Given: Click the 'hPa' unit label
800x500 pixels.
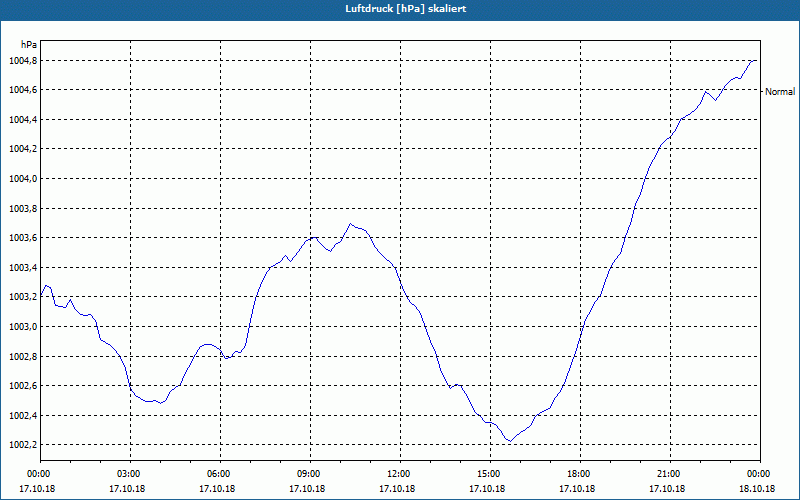Looking at the screenshot, I should coord(29,44).
